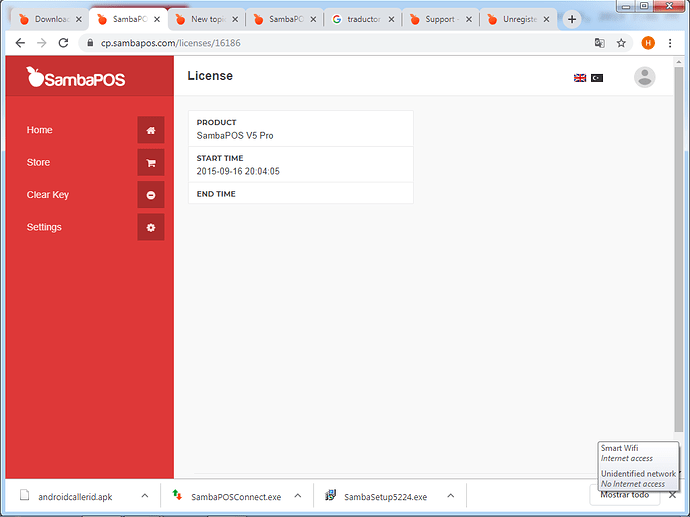
Task: Open the SambaPOSConnect.exe download
Action: [x=227, y=496]
